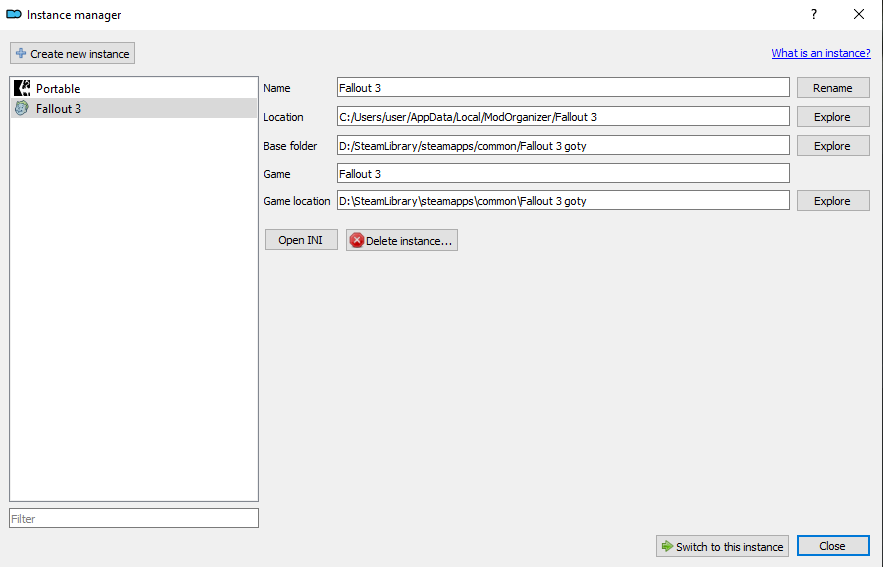Click the green arrow icon on Switch to this instance
The image size is (883, 567).
(667, 546)
